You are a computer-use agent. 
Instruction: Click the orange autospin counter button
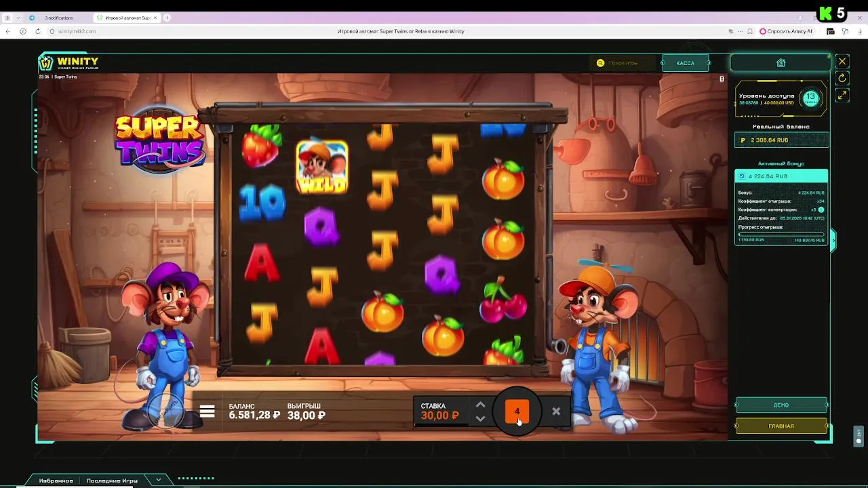coord(517,411)
